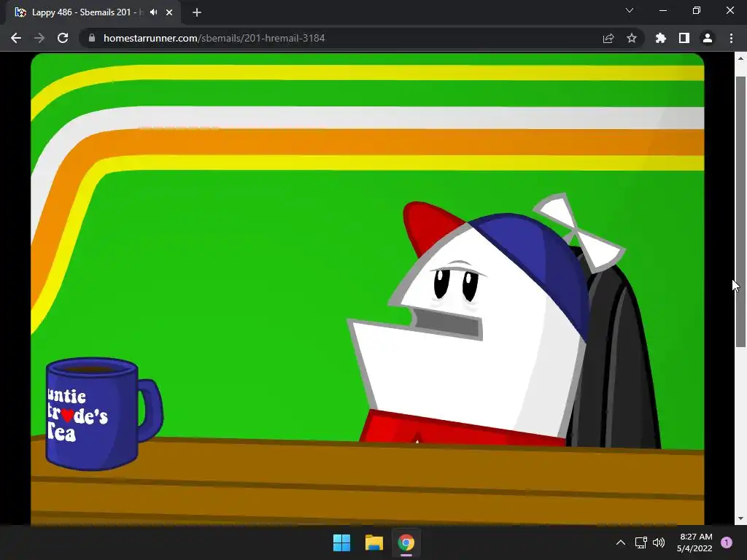
Task: Click the Chrome taskbar icon
Action: tap(406, 542)
